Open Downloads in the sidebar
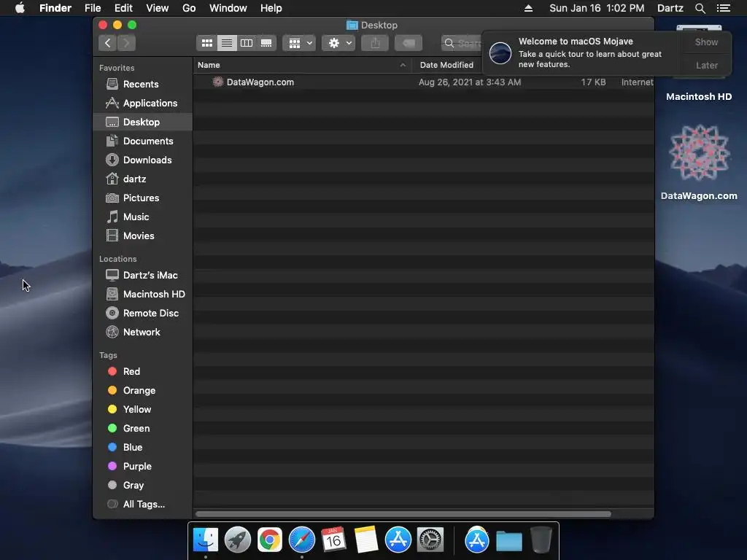 click(142, 160)
